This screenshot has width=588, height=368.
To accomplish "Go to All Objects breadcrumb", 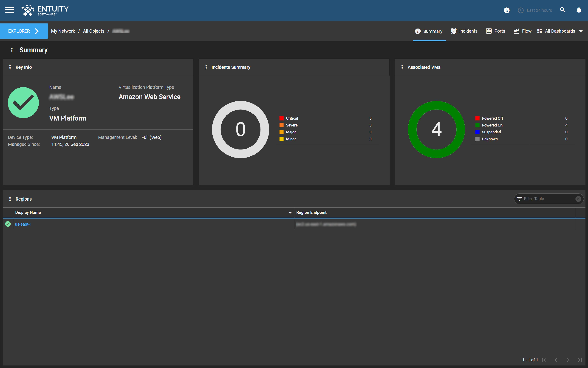I will click(x=94, y=31).
